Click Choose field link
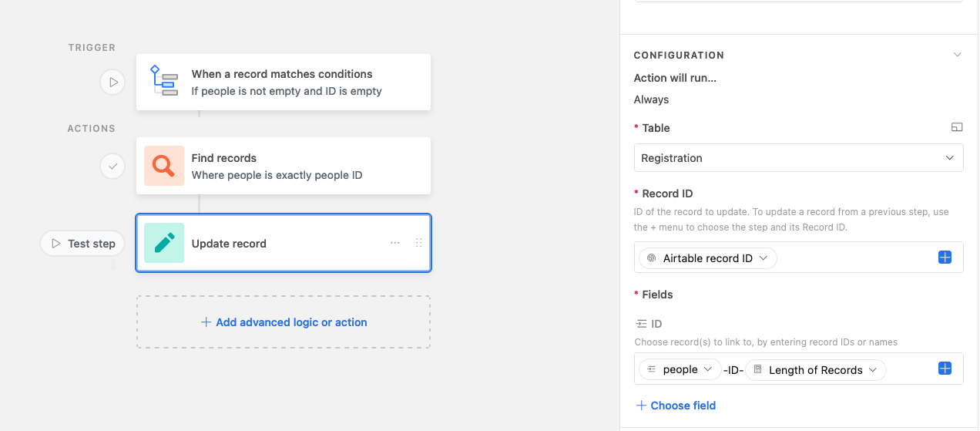 pyautogui.click(x=676, y=406)
